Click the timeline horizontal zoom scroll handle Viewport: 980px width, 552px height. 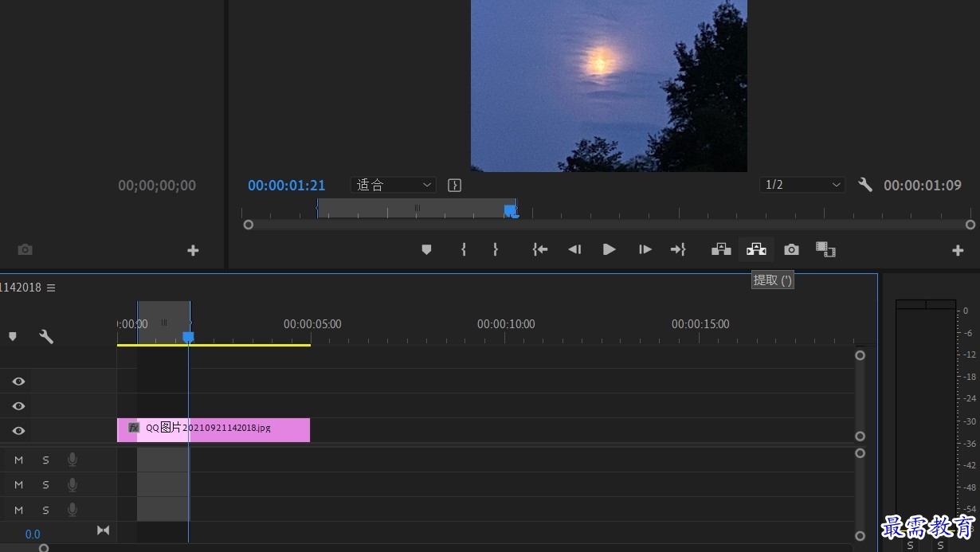coord(44,548)
